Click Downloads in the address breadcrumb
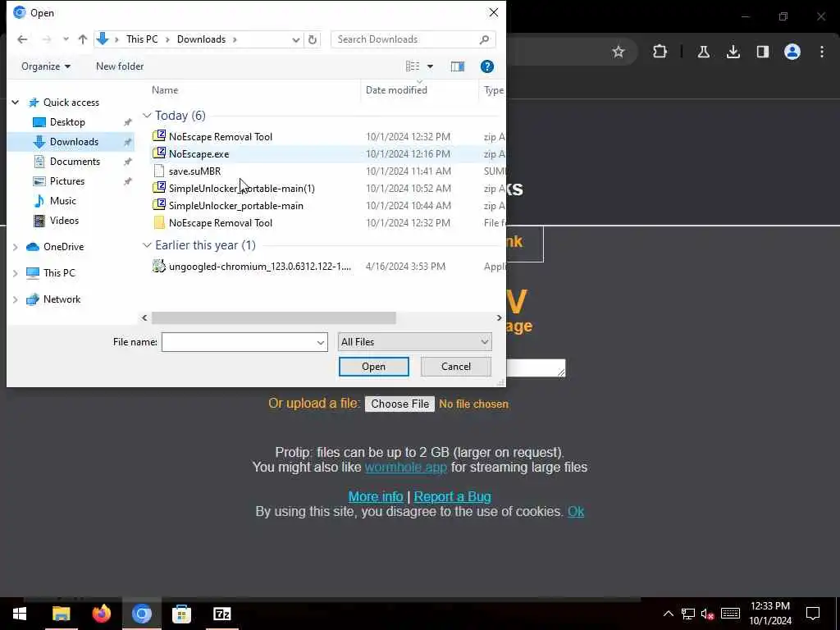Screen dimensions: 840x630 point(202,39)
